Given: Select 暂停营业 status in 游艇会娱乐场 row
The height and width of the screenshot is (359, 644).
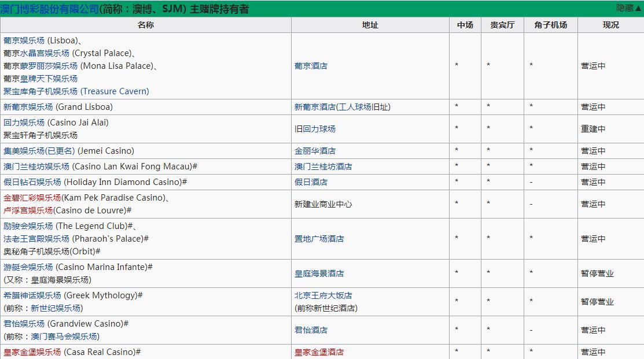Looking at the screenshot, I should pyautogui.click(x=597, y=273).
